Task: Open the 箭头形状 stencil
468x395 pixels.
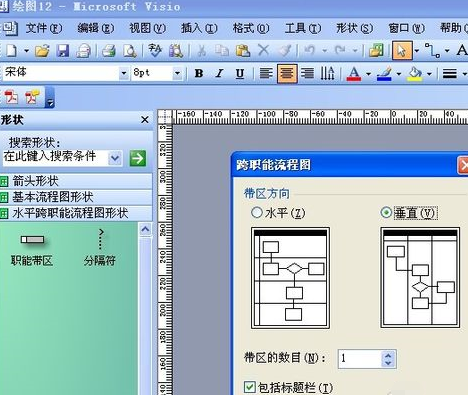Action: click(76, 181)
